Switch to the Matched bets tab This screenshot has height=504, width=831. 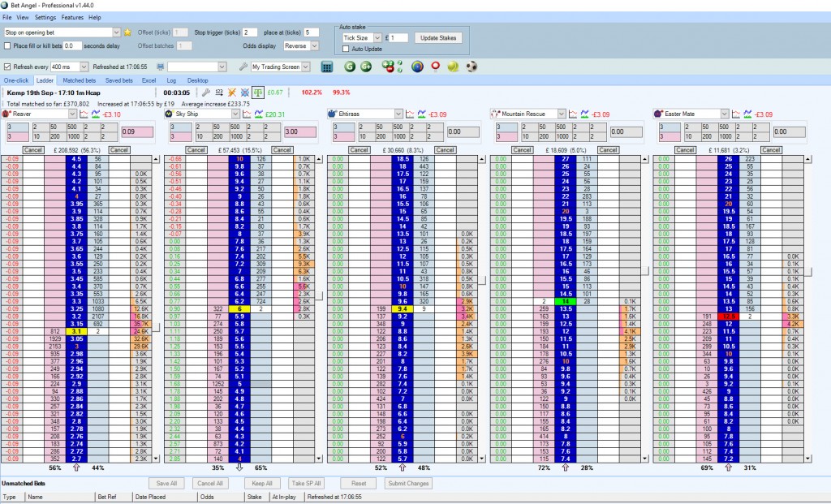[x=79, y=80]
